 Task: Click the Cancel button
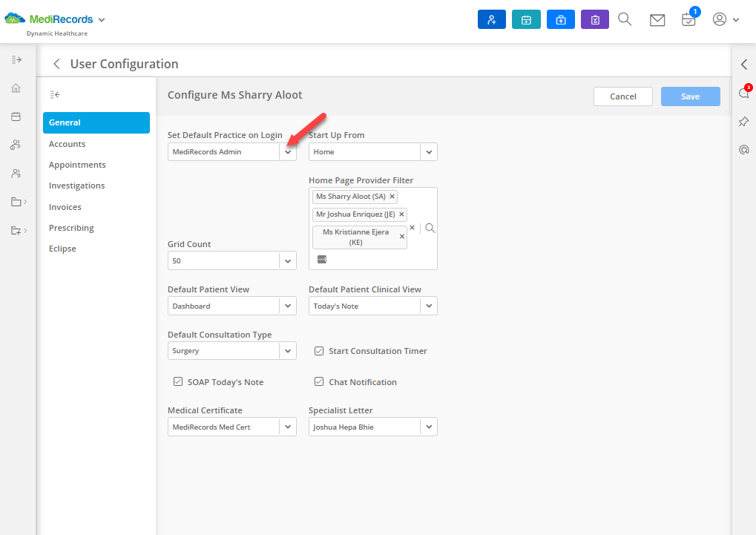623,96
